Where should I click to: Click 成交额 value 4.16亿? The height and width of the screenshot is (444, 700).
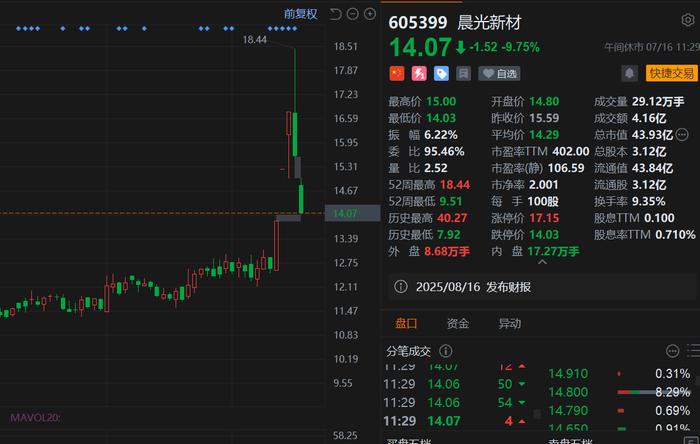pyautogui.click(x=649, y=118)
